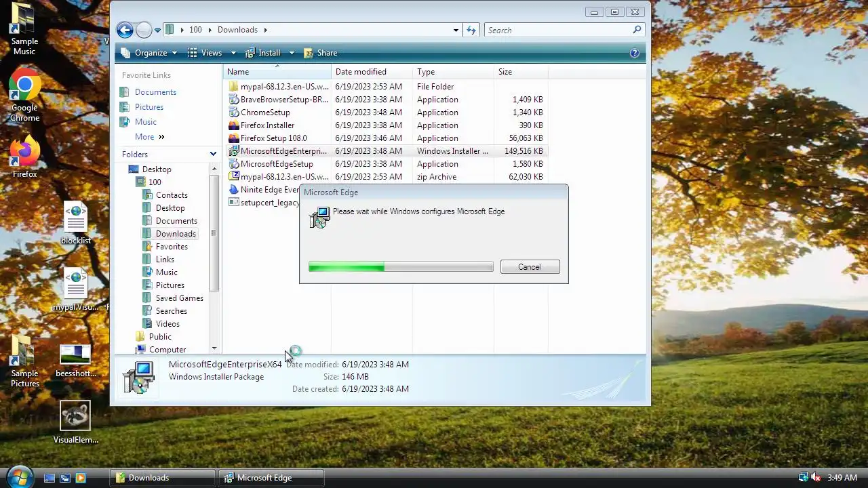This screenshot has height=488, width=868.
Task: Sort by Date modified column
Action: coord(372,72)
